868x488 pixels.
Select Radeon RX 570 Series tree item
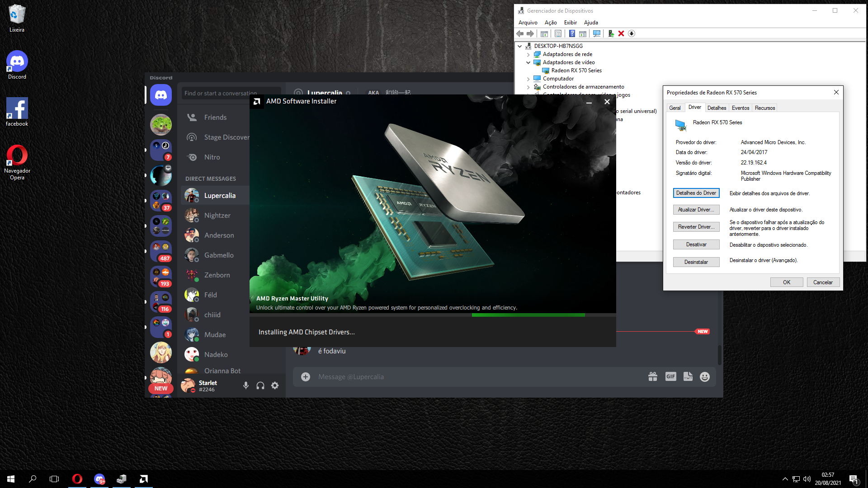576,70
